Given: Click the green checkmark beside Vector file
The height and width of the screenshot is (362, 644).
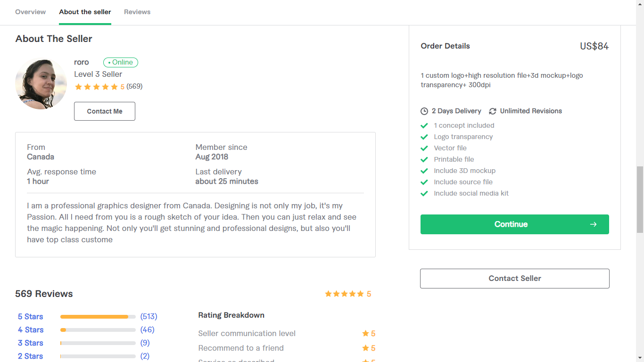Looking at the screenshot, I should click(x=424, y=148).
